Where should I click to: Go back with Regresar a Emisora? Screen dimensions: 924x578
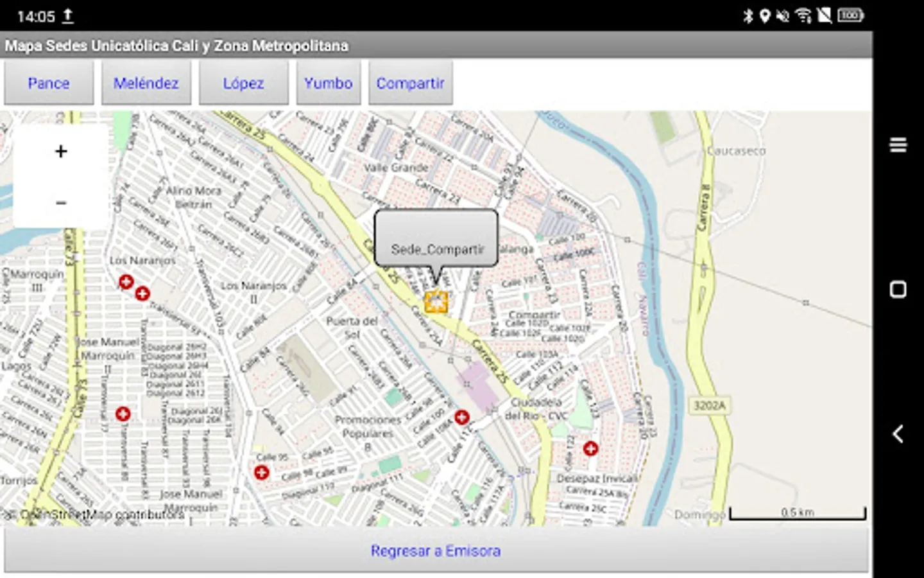pos(436,550)
